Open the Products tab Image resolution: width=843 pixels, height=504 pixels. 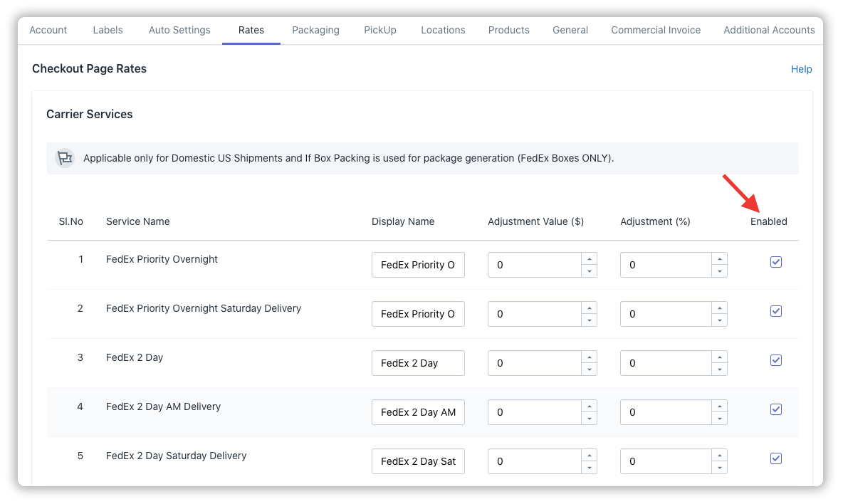click(508, 30)
